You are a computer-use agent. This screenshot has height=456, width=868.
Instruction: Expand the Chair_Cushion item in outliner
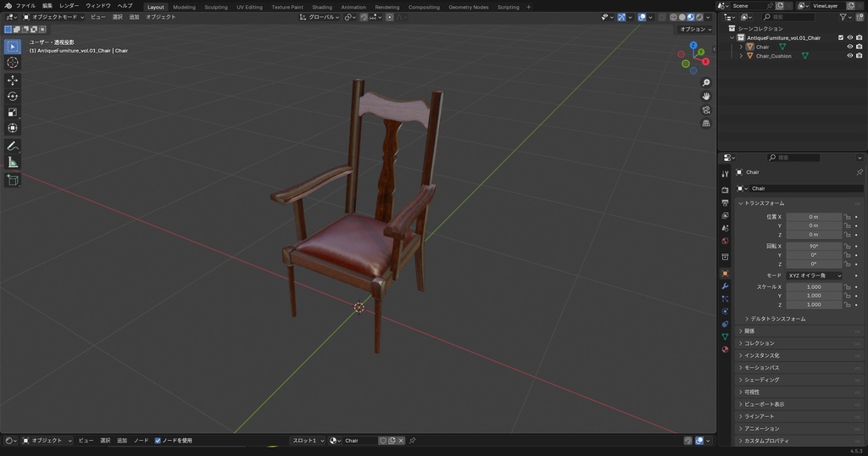[741, 56]
